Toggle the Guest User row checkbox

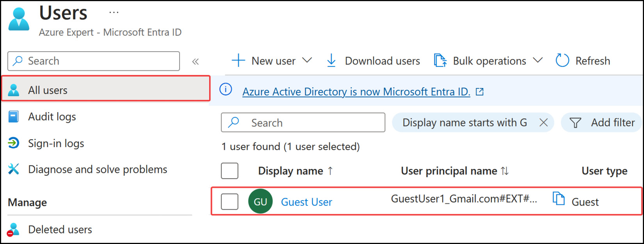pyautogui.click(x=229, y=202)
